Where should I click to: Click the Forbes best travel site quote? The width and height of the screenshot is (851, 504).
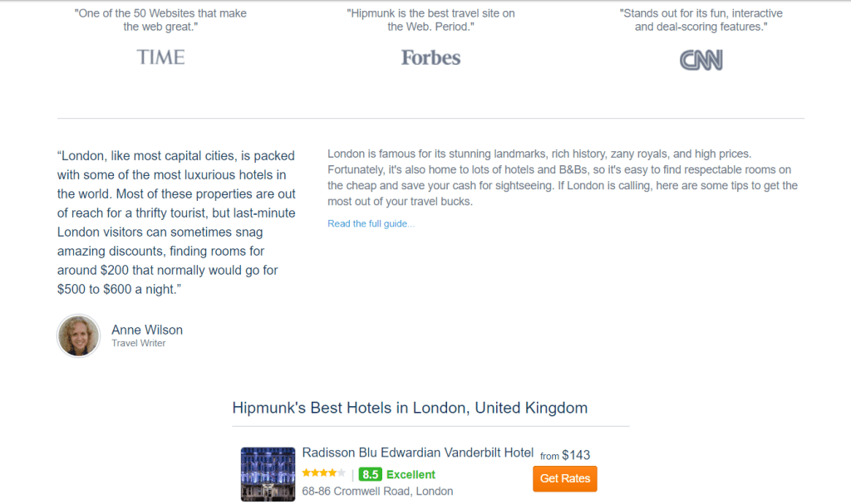pos(431,20)
